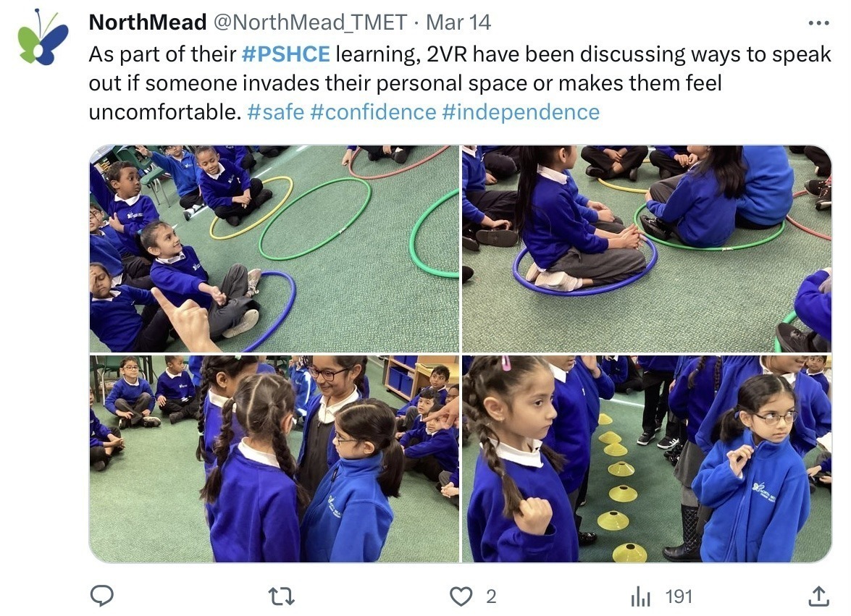This screenshot has width=851, height=616.
Task: Open the Mar 14 timestamp link
Action: pyautogui.click(x=458, y=22)
